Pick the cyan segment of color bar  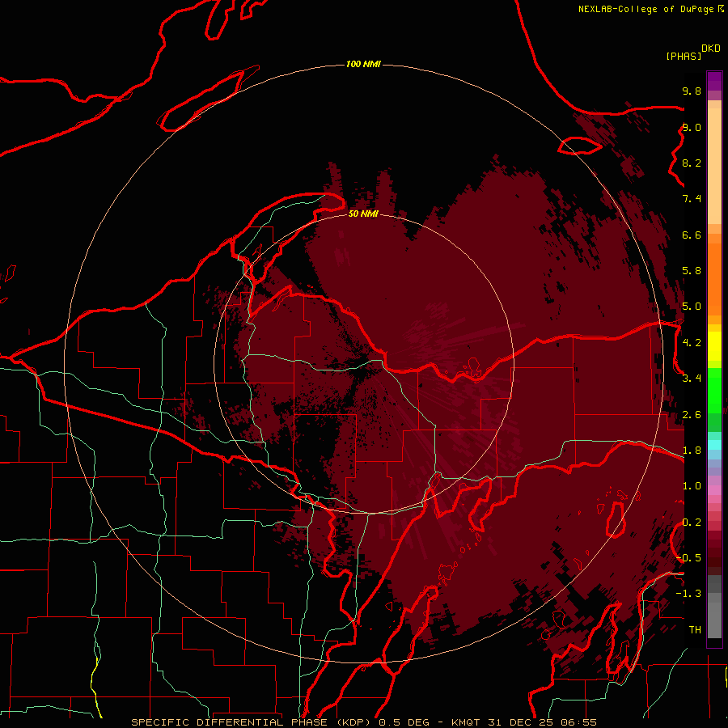714,445
